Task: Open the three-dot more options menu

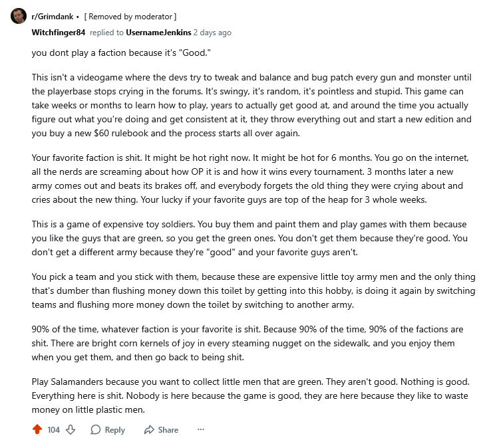Action: (201, 430)
